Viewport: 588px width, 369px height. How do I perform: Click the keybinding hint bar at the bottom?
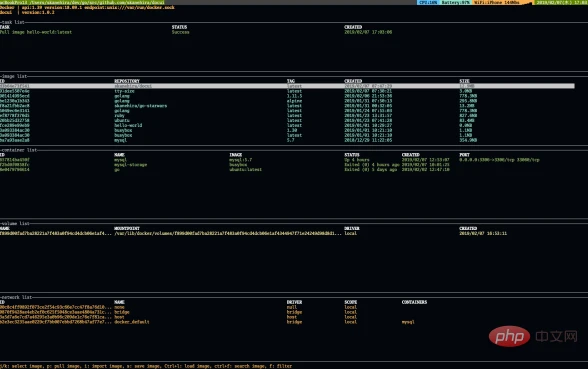click(146, 366)
